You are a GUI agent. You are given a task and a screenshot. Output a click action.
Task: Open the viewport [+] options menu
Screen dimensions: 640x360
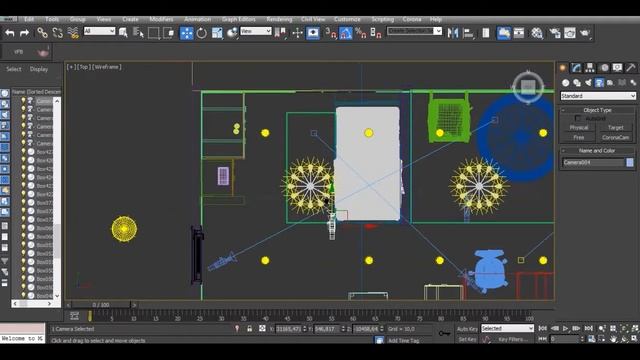coord(71,67)
